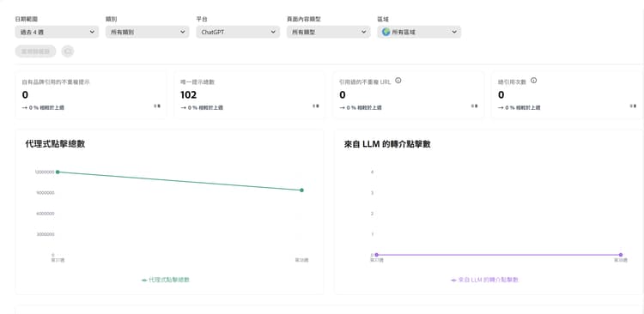The width and height of the screenshot is (644, 314).
Task: Click the 0 % 相較於上週 trend in 唯一提示總數 card
Action: [x=202, y=107]
